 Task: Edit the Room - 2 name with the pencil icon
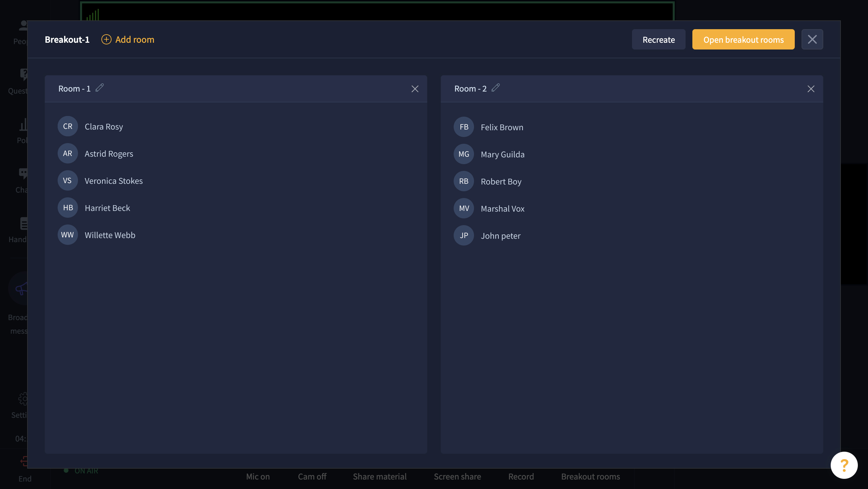pyautogui.click(x=495, y=88)
